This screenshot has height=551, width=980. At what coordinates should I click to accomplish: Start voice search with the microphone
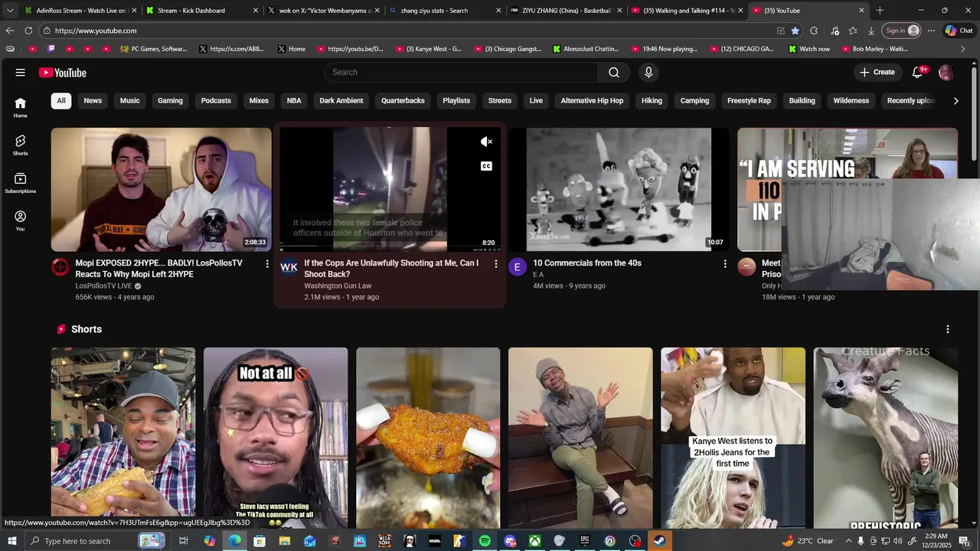point(648,72)
